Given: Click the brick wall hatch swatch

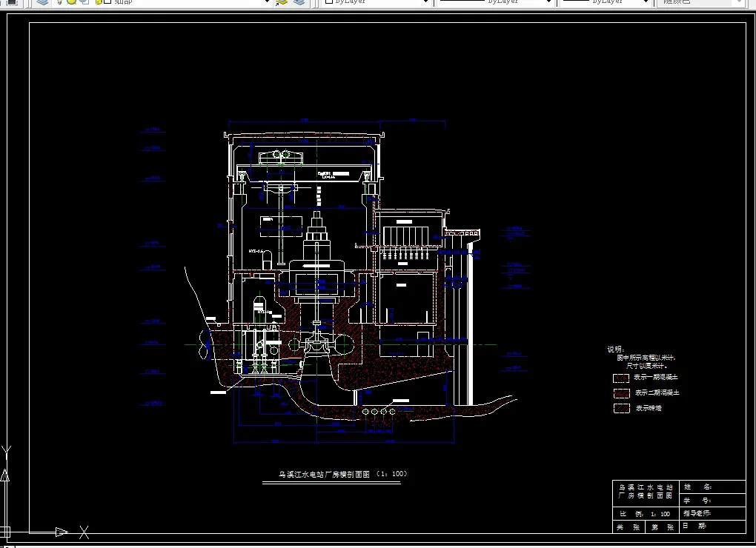Looking at the screenshot, I should click(x=622, y=408).
